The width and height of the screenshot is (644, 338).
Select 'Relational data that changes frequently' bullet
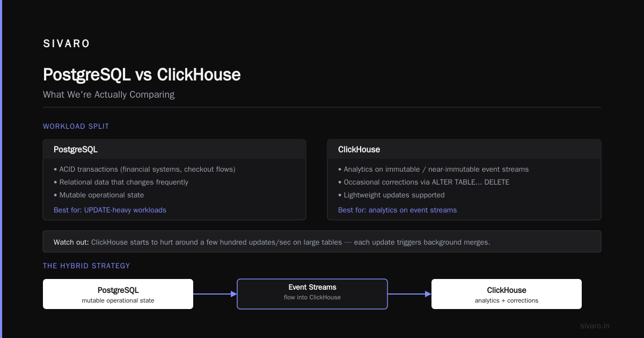click(121, 182)
